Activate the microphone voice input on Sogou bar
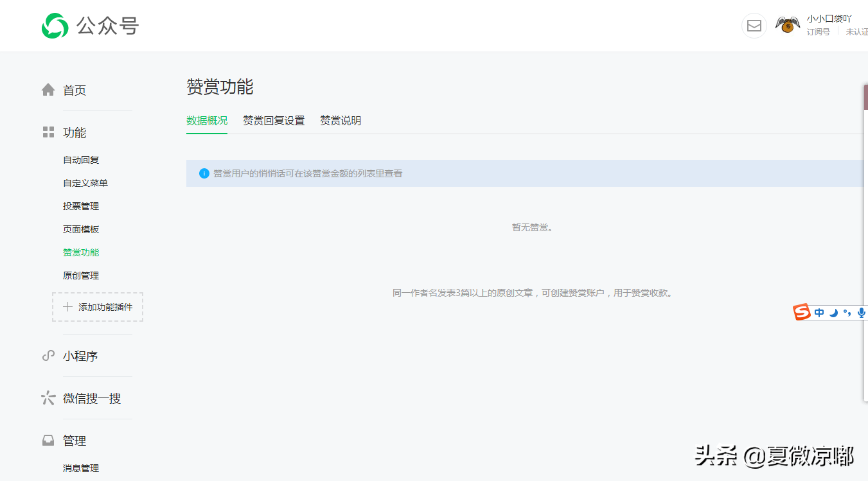 (x=861, y=313)
